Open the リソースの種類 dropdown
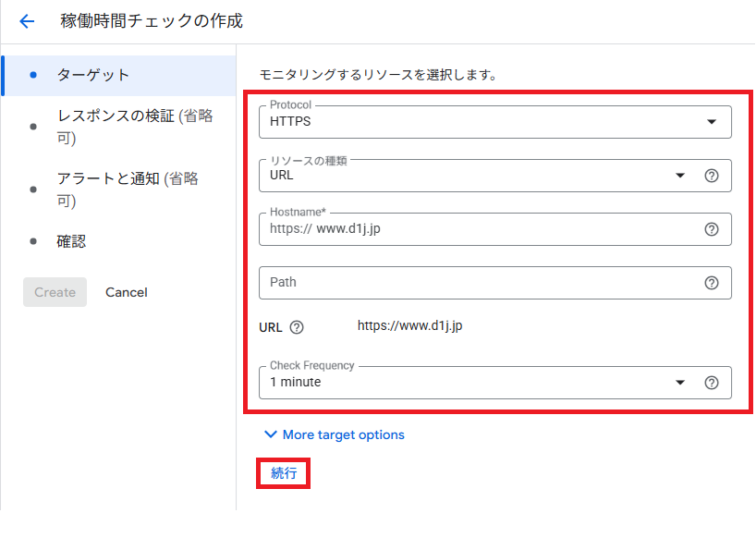The width and height of the screenshot is (756, 550). [476, 176]
